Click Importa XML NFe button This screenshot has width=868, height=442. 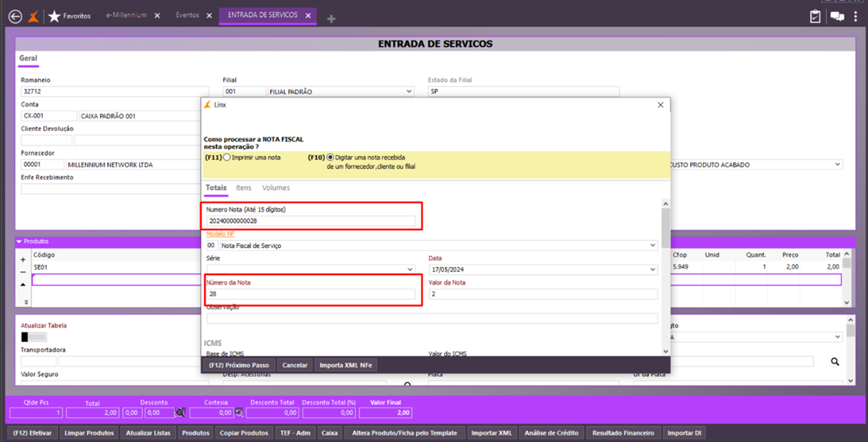[346, 365]
